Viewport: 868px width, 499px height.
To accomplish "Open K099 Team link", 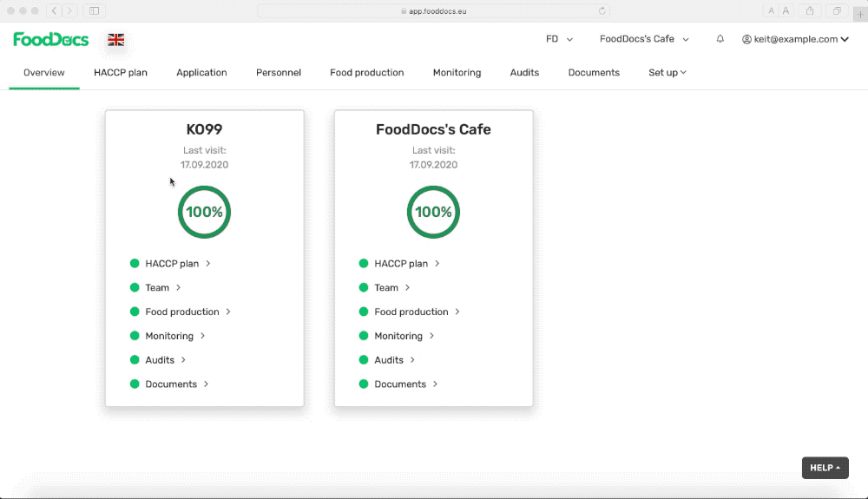I will [x=157, y=287].
